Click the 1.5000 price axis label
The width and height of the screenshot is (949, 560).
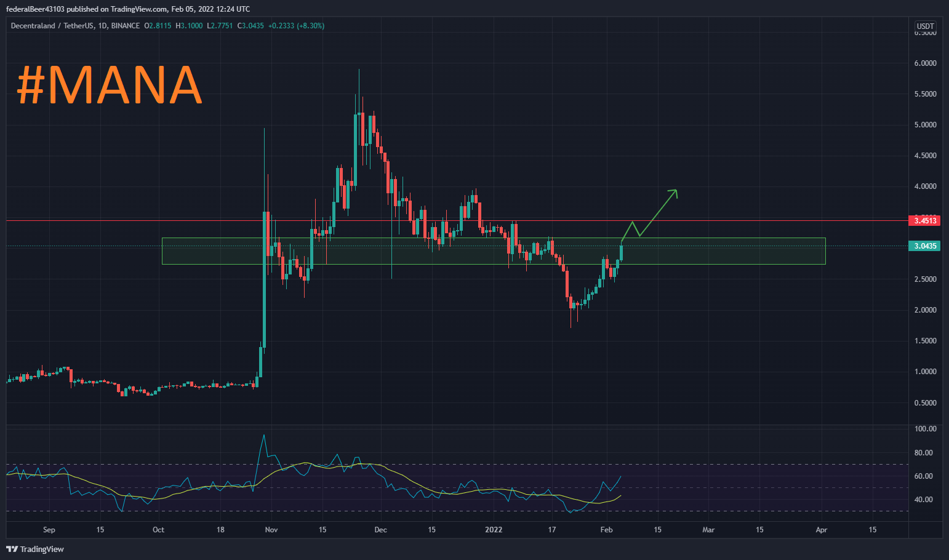pyautogui.click(x=926, y=341)
